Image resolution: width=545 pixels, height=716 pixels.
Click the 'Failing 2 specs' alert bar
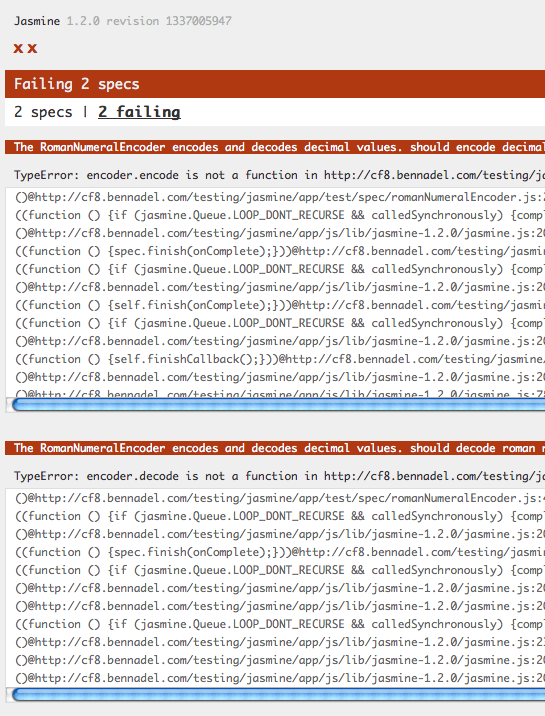point(275,84)
